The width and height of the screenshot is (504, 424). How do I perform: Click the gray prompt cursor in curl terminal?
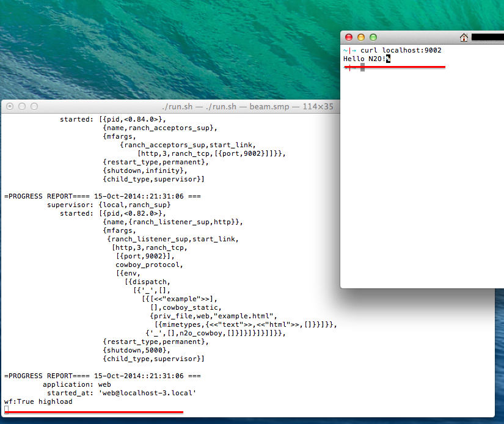pos(362,67)
